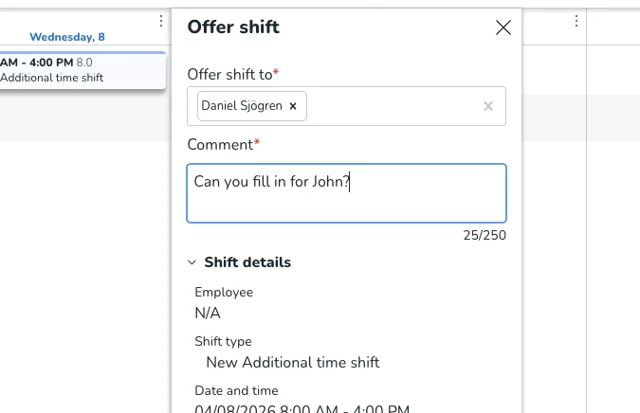This screenshot has height=413, width=640.
Task: Click the Offer shift panel title
Action: (233, 27)
